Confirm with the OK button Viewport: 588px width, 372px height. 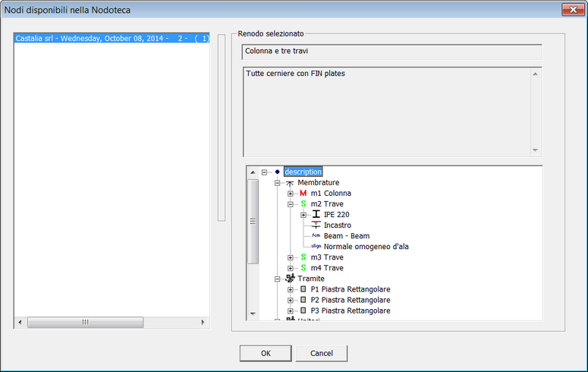266,353
